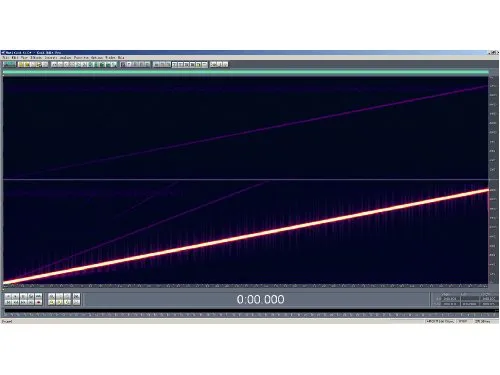This screenshot has width=500, height=375.
Task: Click the Zoom In Horizontally icon
Action: pos(52,296)
